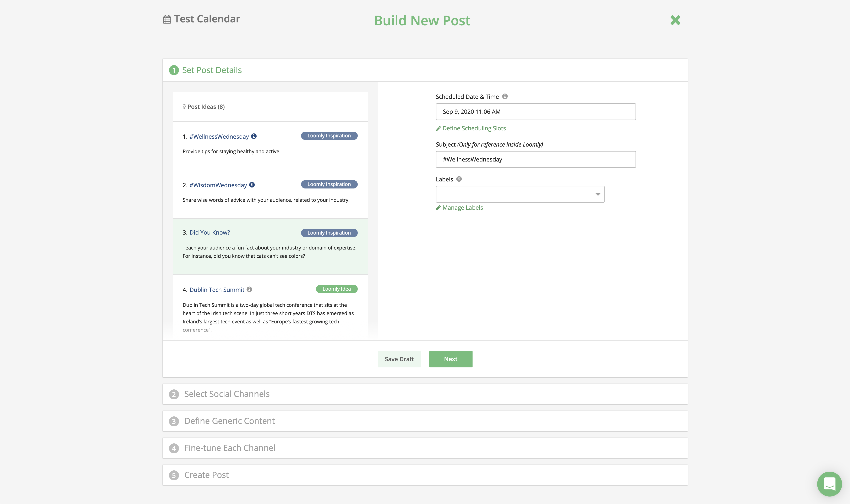The width and height of the screenshot is (850, 504).
Task: Click the info icon next to Dublin Tech Summit
Action: click(x=249, y=289)
